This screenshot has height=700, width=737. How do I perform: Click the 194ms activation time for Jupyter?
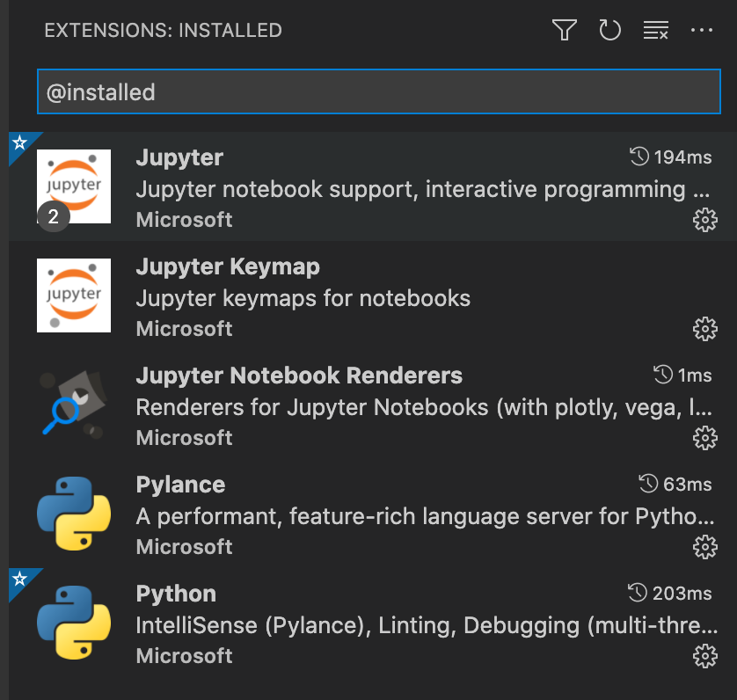pos(670,157)
